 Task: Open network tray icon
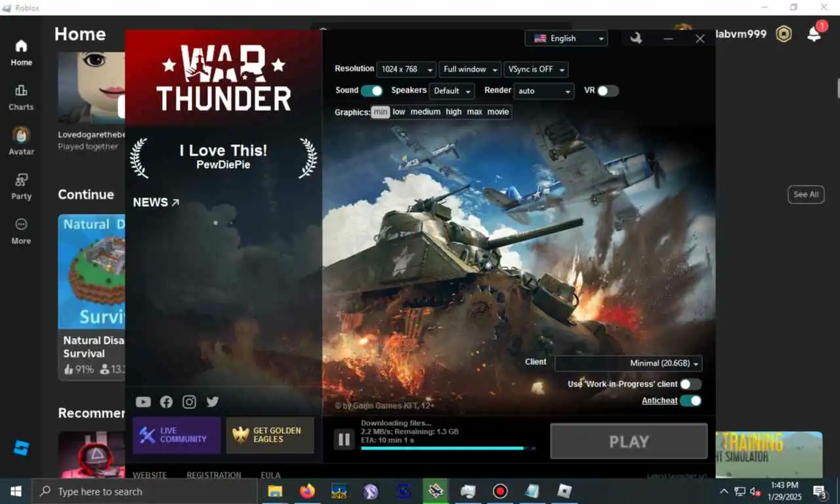pos(740,491)
